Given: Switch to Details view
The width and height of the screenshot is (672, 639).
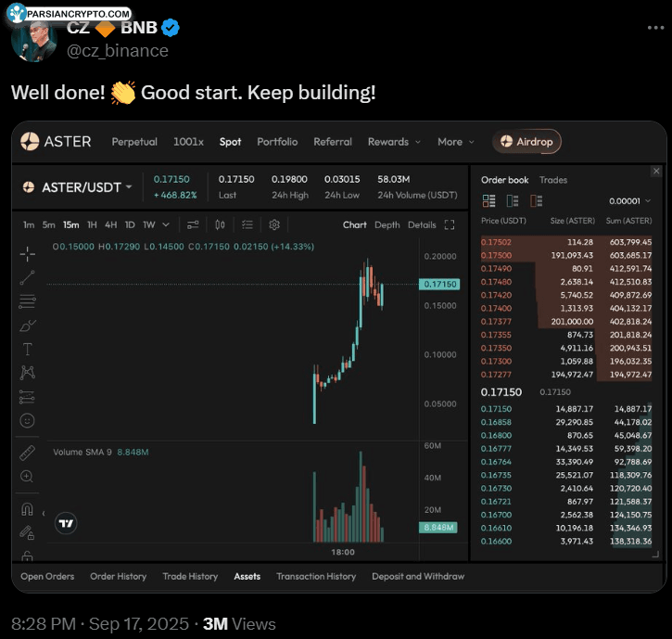Looking at the screenshot, I should [422, 225].
